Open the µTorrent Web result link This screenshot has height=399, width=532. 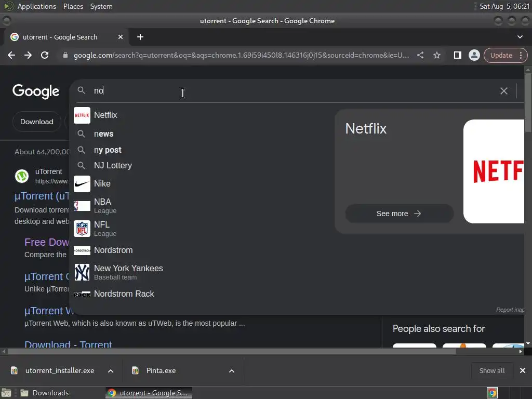tap(49, 311)
